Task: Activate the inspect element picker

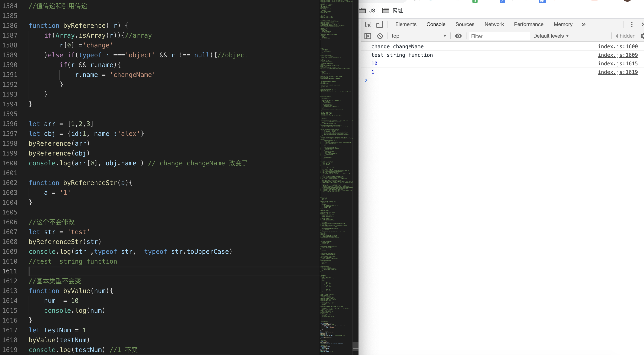Action: point(368,25)
